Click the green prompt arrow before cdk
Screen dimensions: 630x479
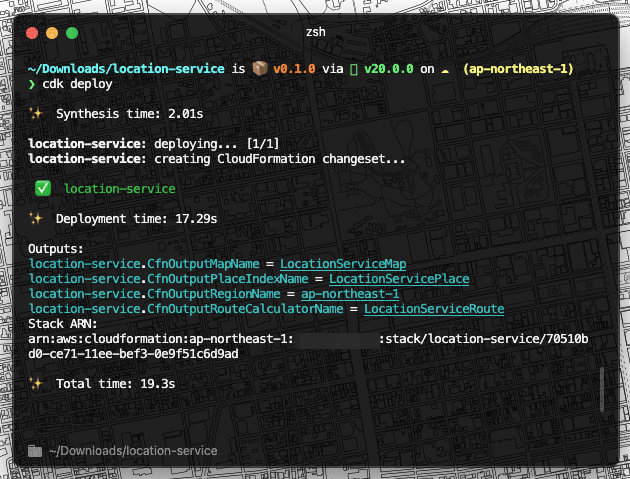[x=32, y=84]
